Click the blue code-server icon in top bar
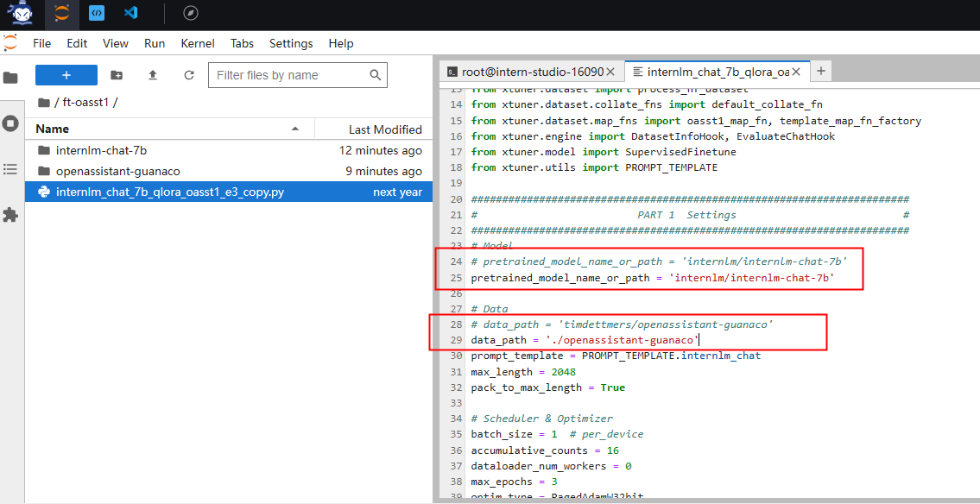 point(96,12)
